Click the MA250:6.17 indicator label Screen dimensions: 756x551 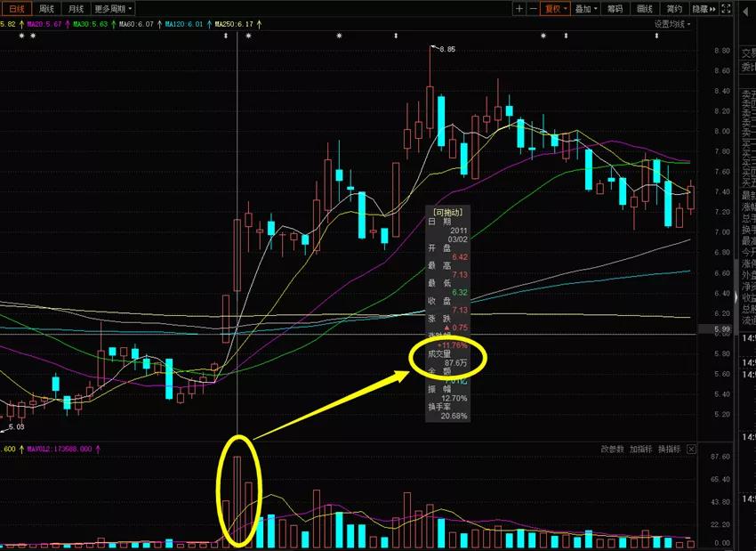click(x=234, y=24)
